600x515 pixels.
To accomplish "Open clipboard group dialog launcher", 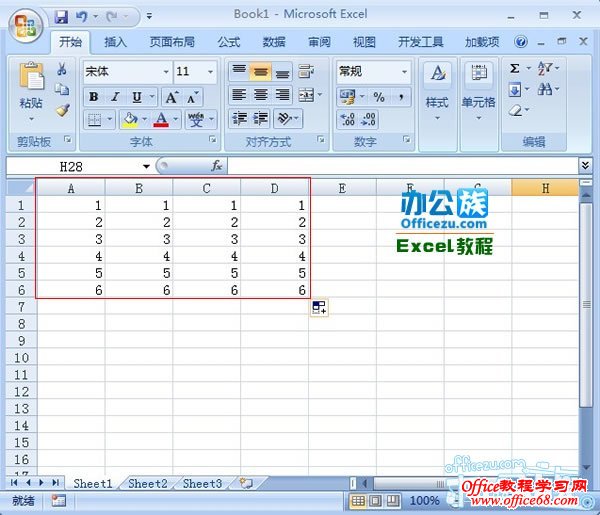I will point(68,139).
